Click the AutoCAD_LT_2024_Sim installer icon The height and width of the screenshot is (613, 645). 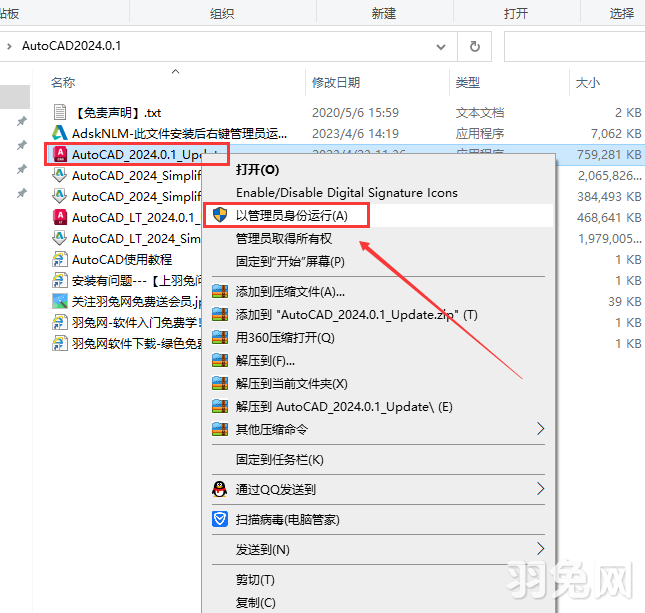tap(60, 238)
